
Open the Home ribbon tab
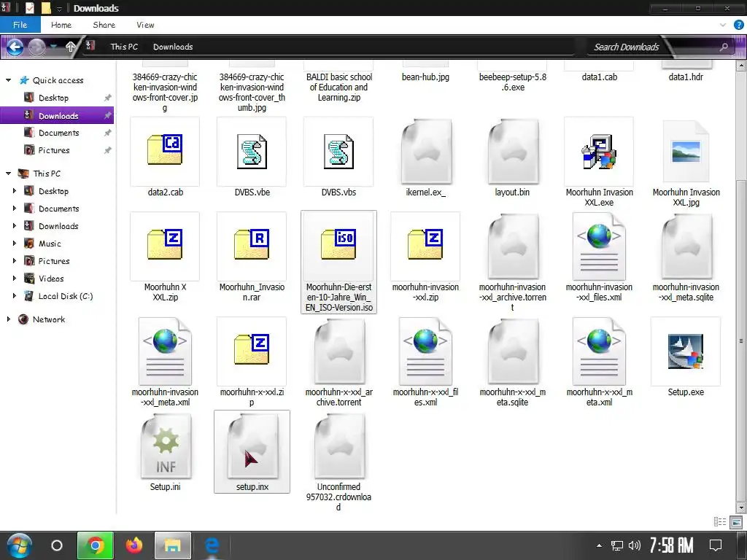[61, 25]
